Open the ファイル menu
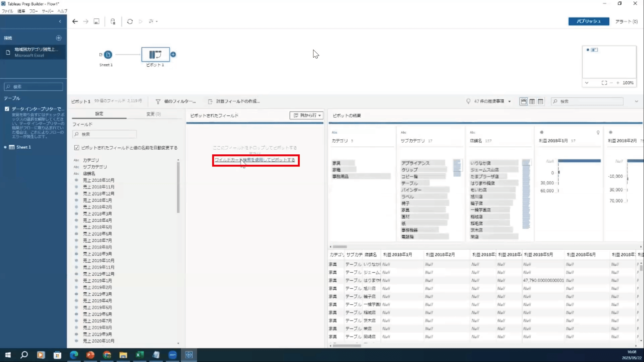Image resolution: width=644 pixels, height=362 pixels. pyautogui.click(x=7, y=11)
